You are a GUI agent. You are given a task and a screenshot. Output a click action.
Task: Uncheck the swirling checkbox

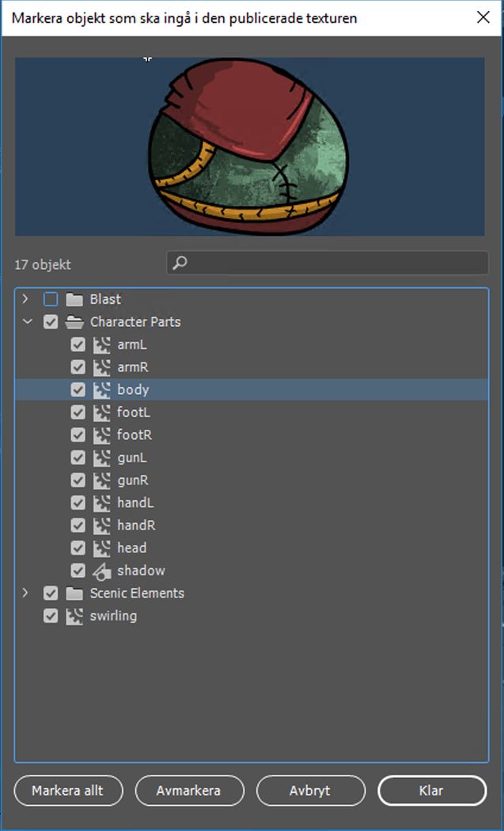point(51,616)
